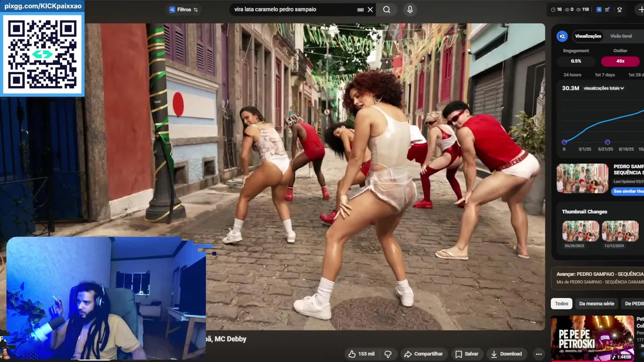This screenshot has height=362, width=644.
Task: Click the streamer webcam overlay
Action: coord(106,298)
